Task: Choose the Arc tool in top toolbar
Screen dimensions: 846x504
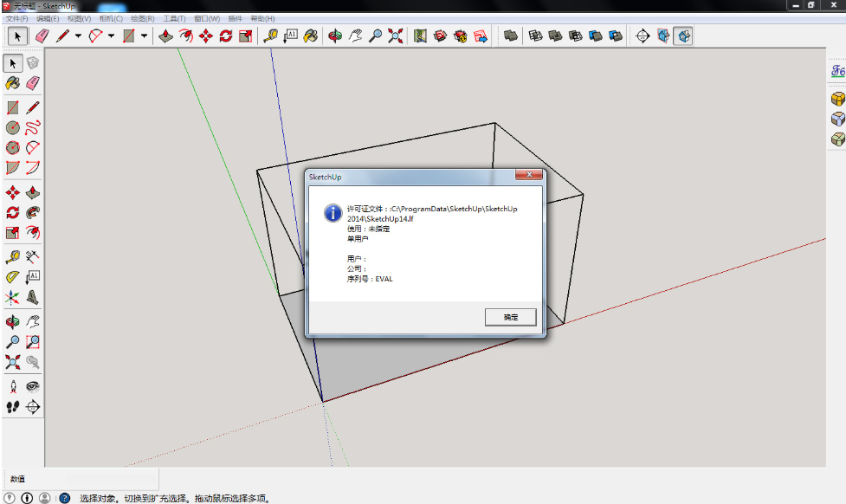Action: 95,36
